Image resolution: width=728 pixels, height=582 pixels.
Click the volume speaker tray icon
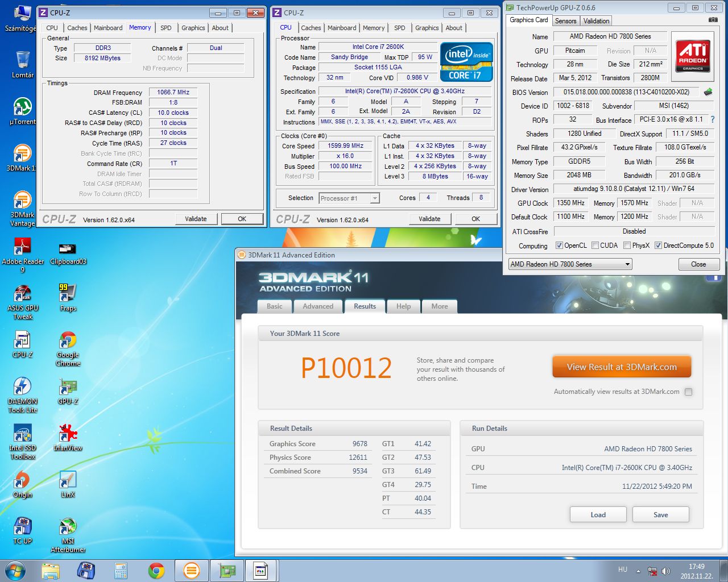tap(666, 571)
